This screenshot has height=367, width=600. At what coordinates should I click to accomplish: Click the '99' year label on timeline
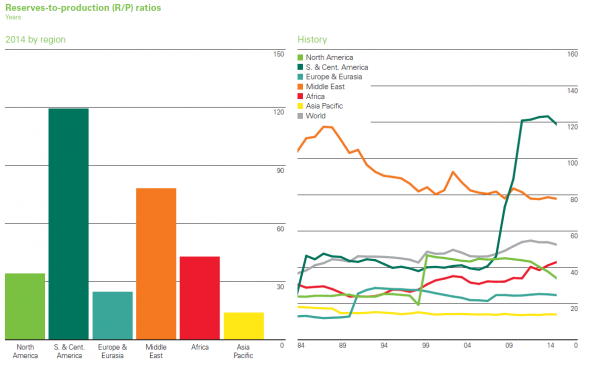426,346
